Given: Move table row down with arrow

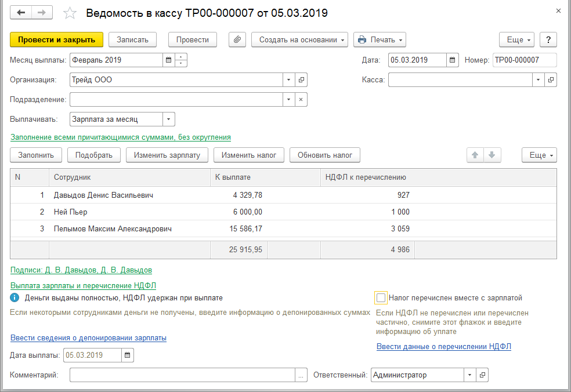Looking at the screenshot, I should [492, 155].
